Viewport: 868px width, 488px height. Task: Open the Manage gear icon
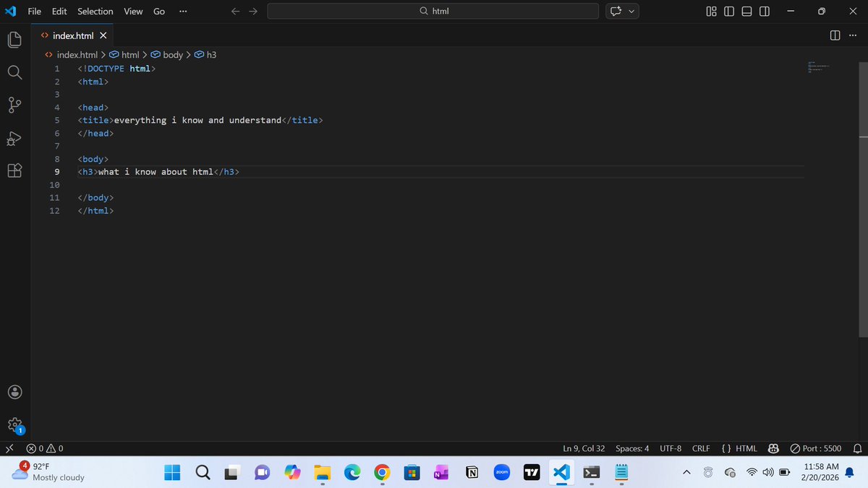click(x=14, y=425)
